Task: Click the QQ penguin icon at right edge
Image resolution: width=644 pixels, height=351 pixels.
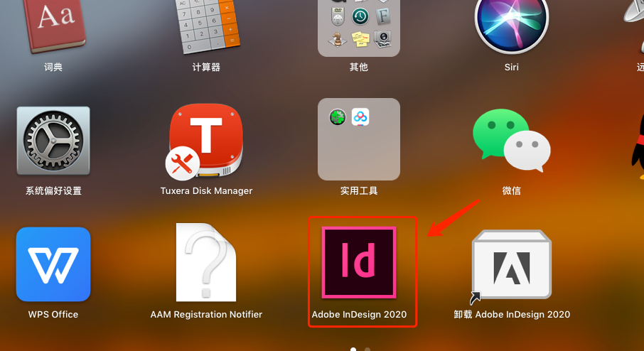Action: pyautogui.click(x=638, y=148)
